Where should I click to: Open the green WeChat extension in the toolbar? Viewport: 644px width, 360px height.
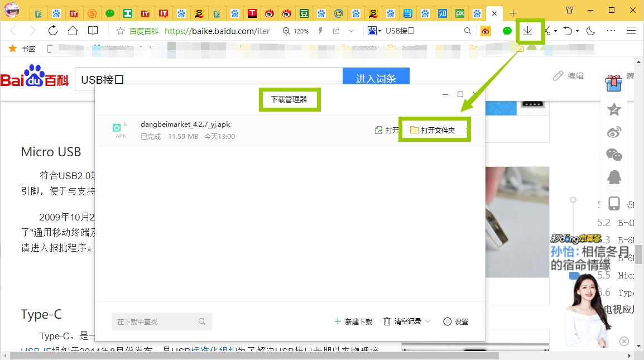507,31
